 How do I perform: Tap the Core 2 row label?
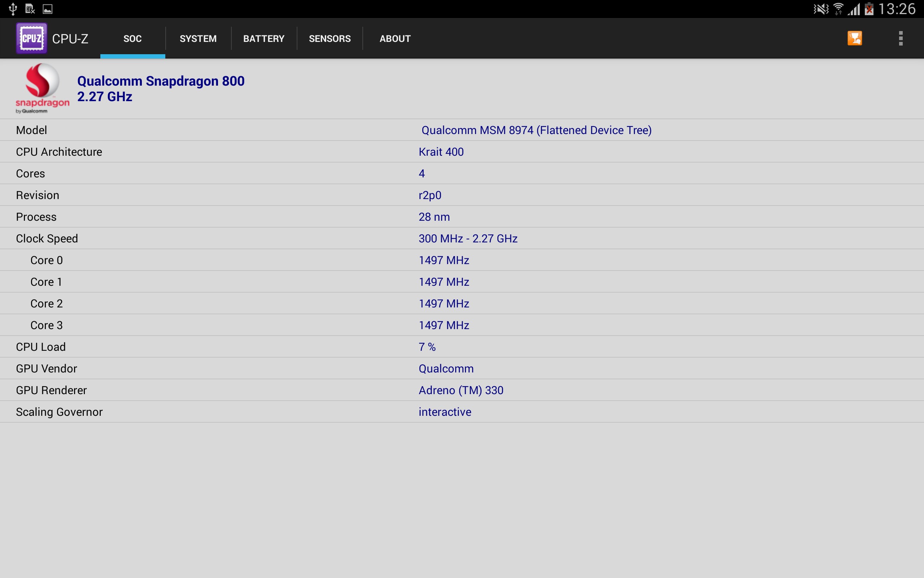[x=47, y=303]
